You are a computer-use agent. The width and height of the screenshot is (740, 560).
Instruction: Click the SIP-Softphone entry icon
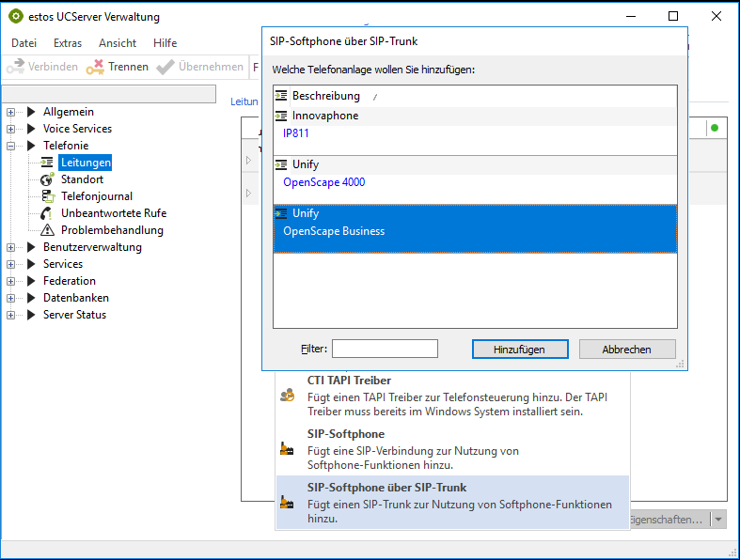pyautogui.click(x=288, y=449)
